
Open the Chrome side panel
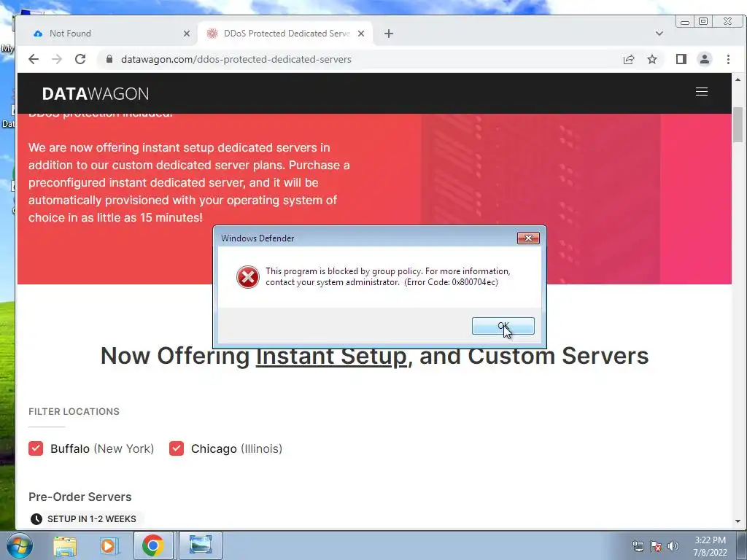pyautogui.click(x=681, y=59)
